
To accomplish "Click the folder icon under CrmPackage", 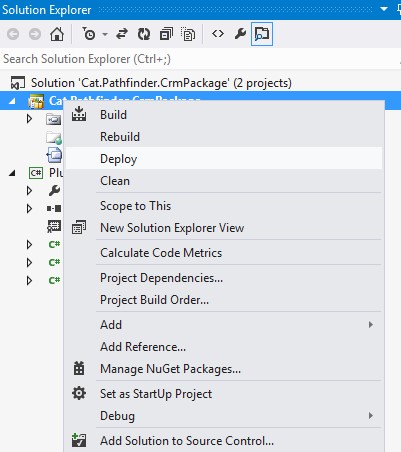I will click(54, 119).
